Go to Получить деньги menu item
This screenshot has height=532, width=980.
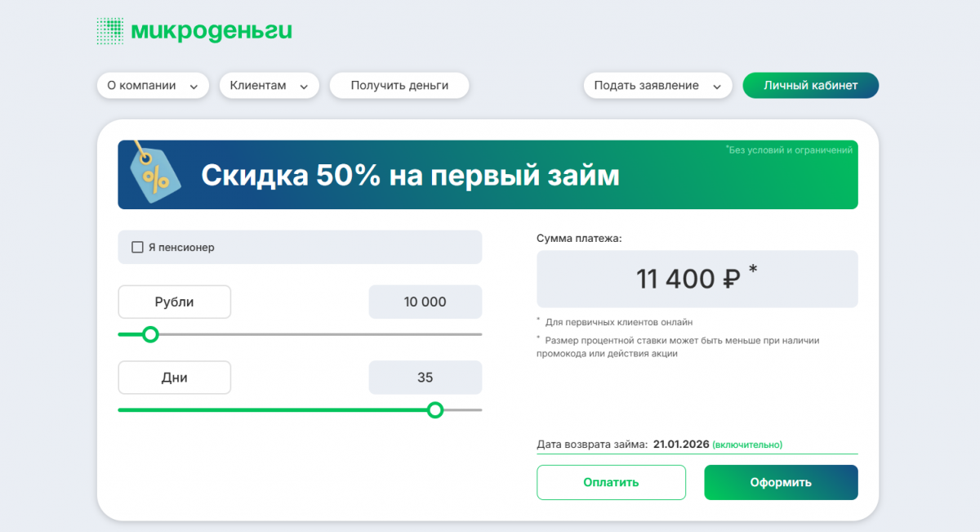click(399, 86)
